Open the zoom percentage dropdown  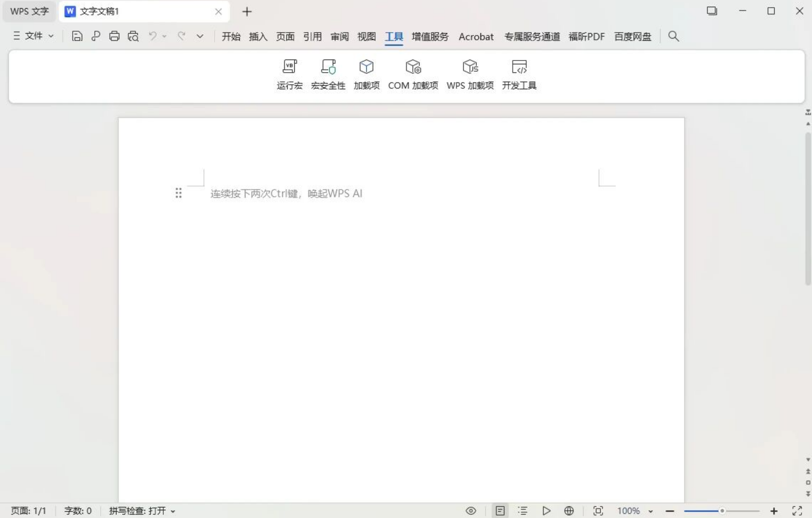[x=650, y=511]
